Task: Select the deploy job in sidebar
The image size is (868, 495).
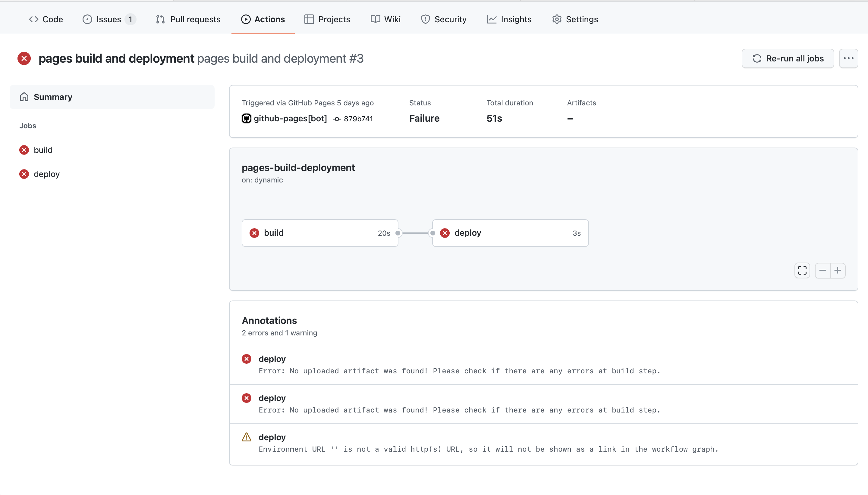Action: 47,174
